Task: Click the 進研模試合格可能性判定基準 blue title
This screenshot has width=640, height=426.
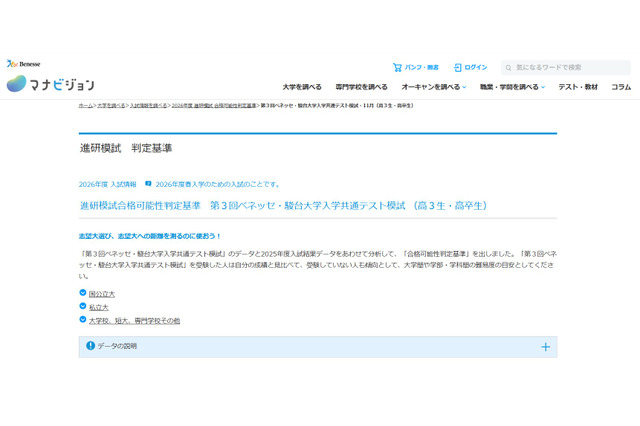Action: click(283, 205)
